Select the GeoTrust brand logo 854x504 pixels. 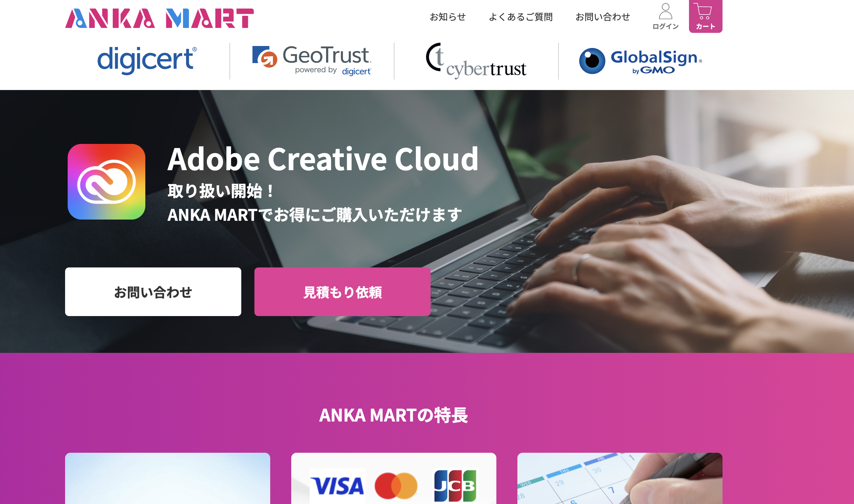tap(312, 60)
